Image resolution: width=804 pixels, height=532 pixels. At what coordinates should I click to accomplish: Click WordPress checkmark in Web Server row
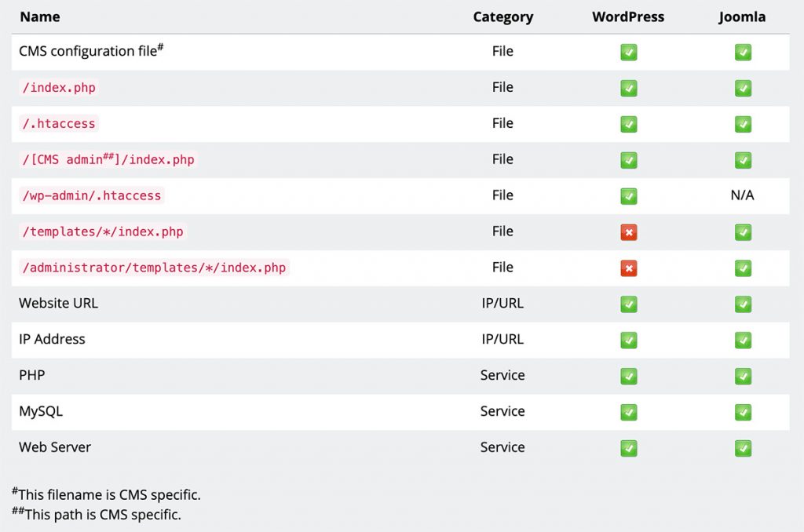tap(629, 448)
